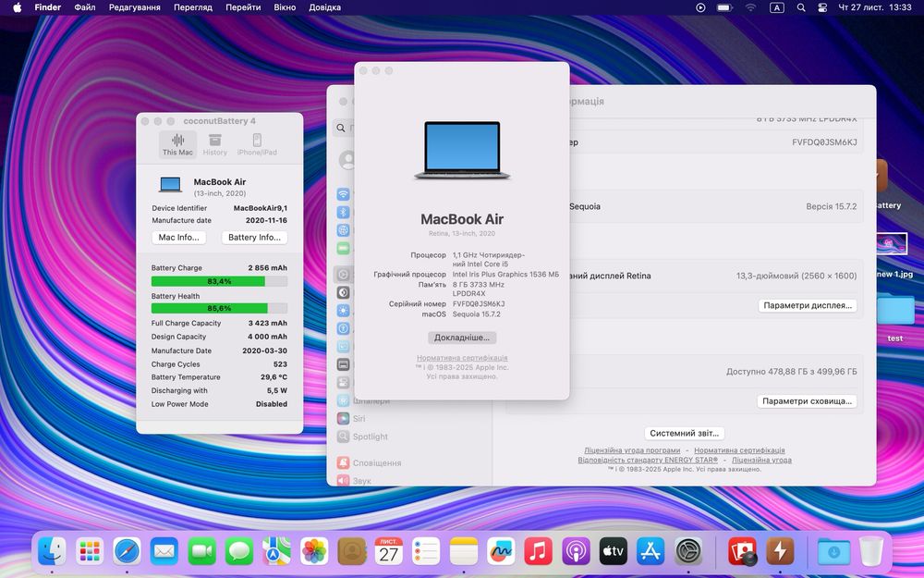This screenshot has width=924, height=578.
Task: Click Mac Info... button in coconutBattery
Action: tap(178, 237)
